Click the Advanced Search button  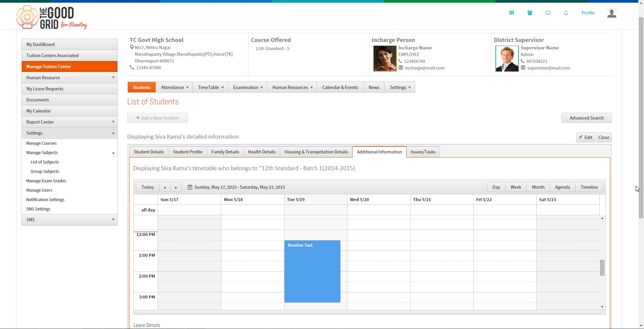(586, 118)
